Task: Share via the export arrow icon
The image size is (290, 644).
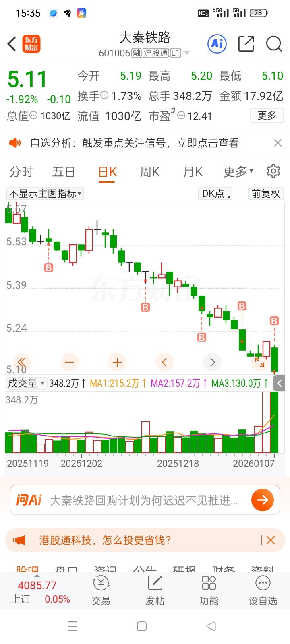Action: [x=246, y=43]
